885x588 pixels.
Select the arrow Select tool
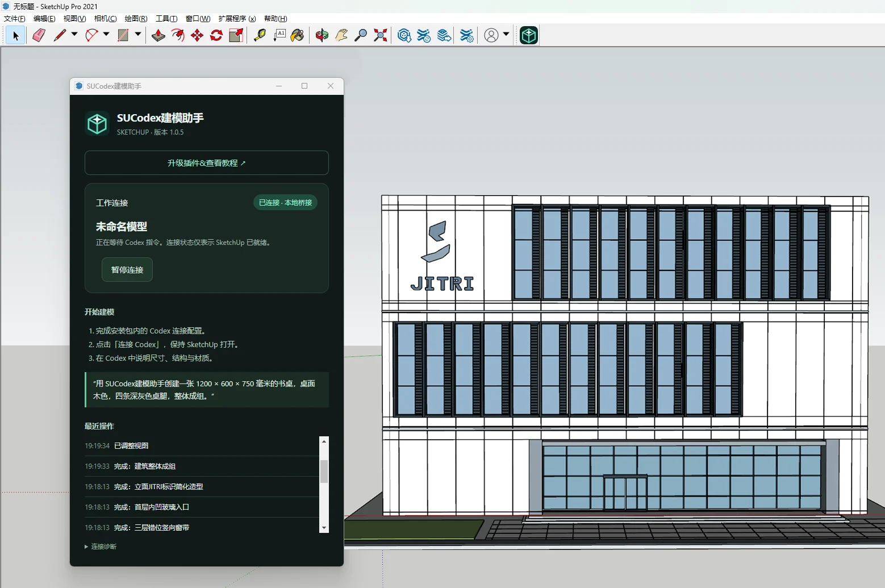click(15, 36)
